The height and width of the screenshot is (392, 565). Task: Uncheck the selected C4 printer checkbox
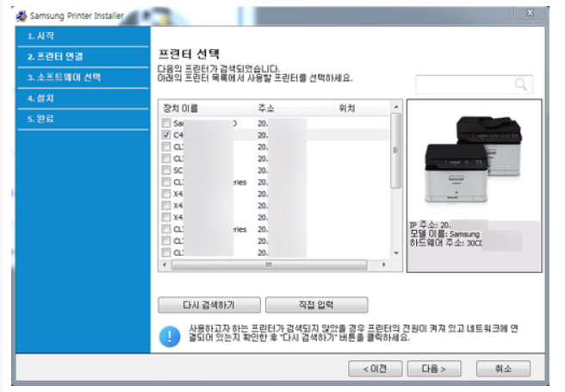166,135
